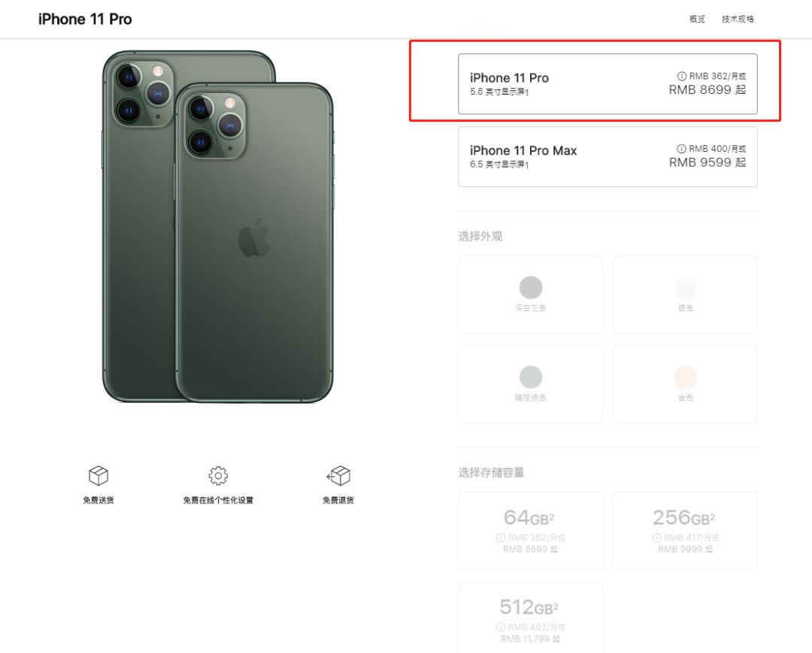
Task: Click info icon in 512GB storage option
Action: (x=500, y=627)
